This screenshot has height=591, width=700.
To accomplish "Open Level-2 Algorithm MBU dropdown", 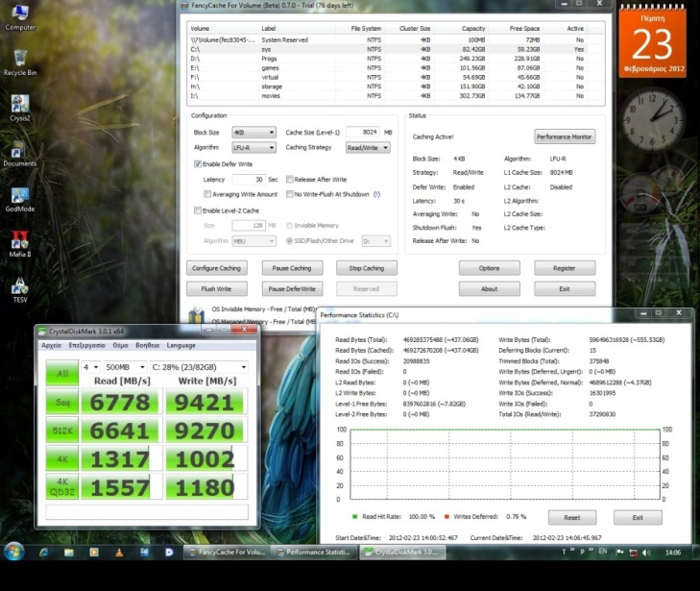I will pyautogui.click(x=253, y=241).
